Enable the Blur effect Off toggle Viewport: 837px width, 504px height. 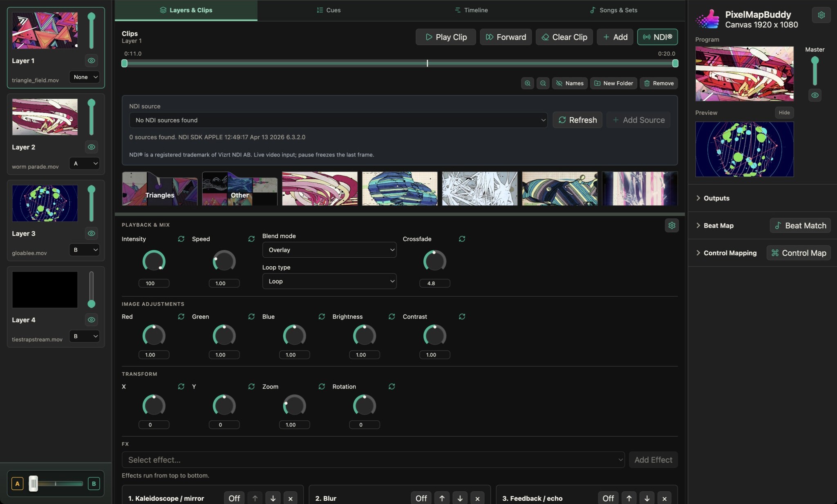tap(421, 498)
